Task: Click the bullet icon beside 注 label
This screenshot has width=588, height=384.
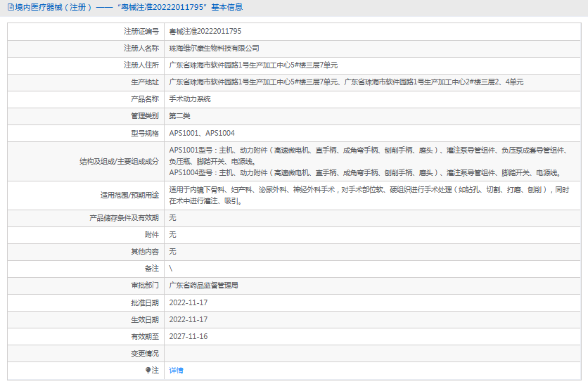Action: pyautogui.click(x=148, y=370)
